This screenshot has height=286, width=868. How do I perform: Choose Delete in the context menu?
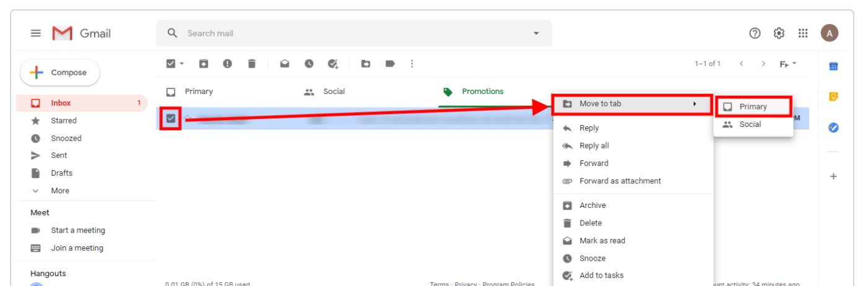pos(633,223)
